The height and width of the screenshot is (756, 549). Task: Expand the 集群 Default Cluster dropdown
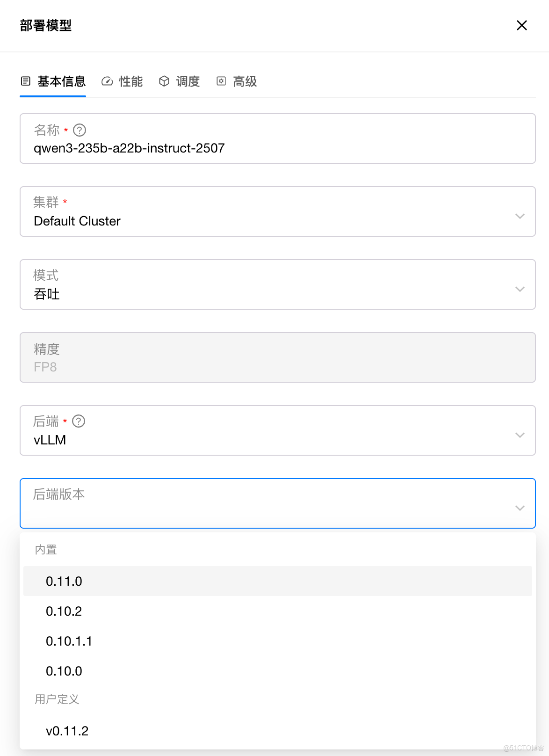pos(520,216)
